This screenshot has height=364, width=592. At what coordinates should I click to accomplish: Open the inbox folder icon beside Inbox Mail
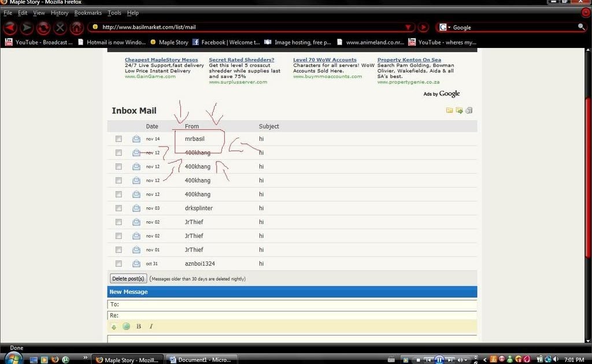tap(449, 110)
